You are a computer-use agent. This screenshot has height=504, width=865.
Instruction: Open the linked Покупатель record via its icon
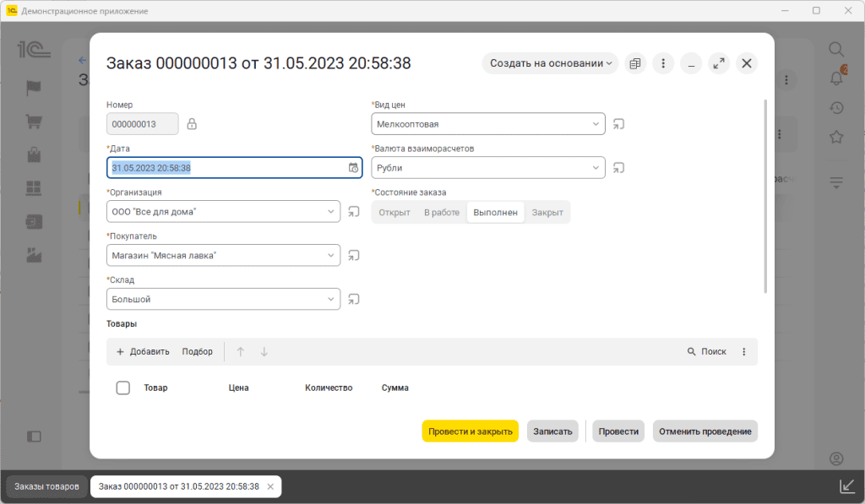coord(354,255)
